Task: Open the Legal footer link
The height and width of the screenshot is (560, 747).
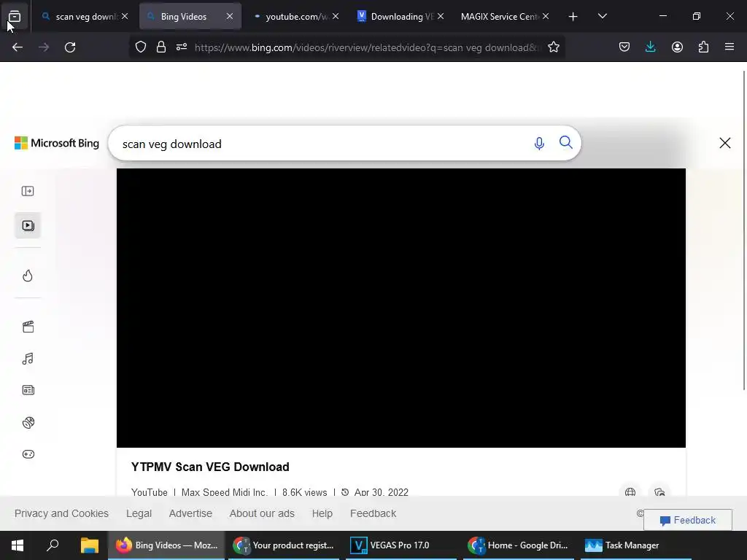Action: 139,513
